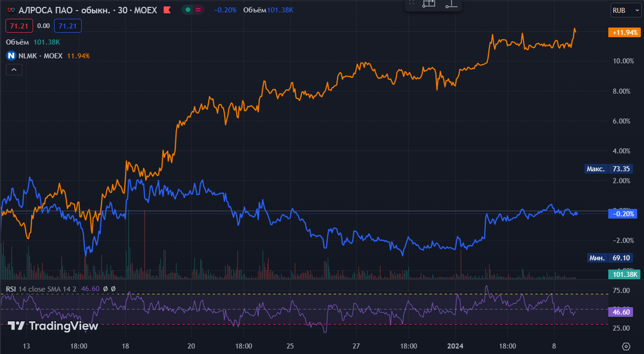Select the NLMK · MOEX comparison legend
This screenshot has width=644, height=354.
pos(40,55)
